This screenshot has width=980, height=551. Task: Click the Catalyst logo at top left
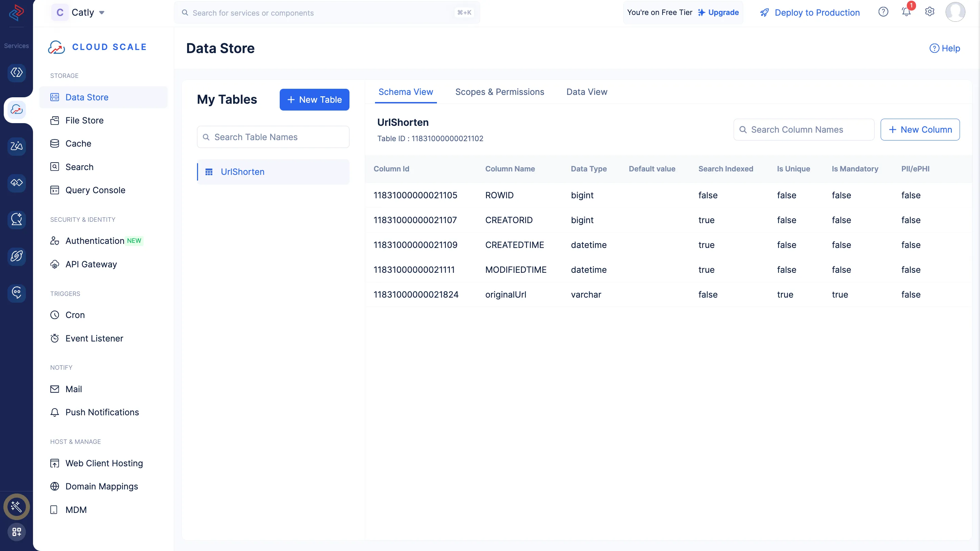pos(16,12)
